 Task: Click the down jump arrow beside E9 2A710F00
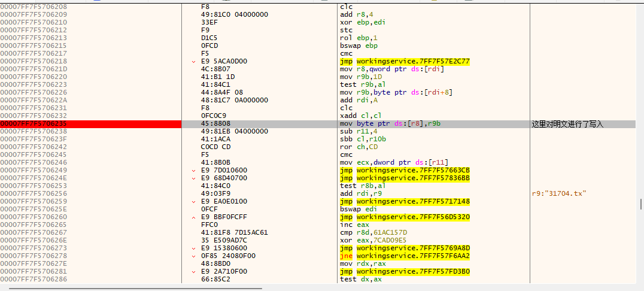point(194,272)
